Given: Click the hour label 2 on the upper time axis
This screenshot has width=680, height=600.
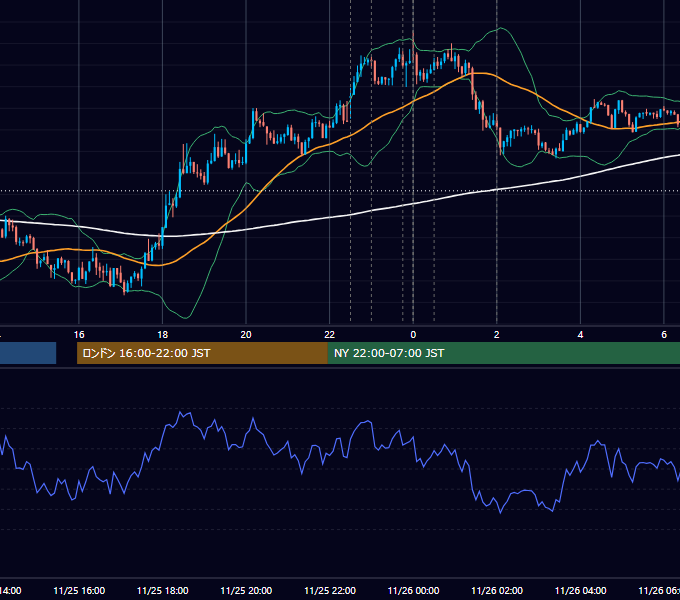Looking at the screenshot, I should click(x=497, y=335).
